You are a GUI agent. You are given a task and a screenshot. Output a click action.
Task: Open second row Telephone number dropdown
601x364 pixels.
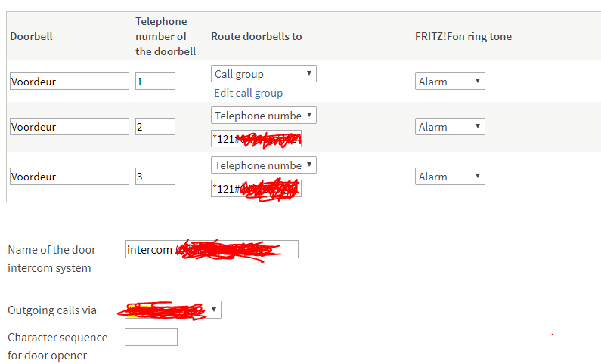click(263, 116)
